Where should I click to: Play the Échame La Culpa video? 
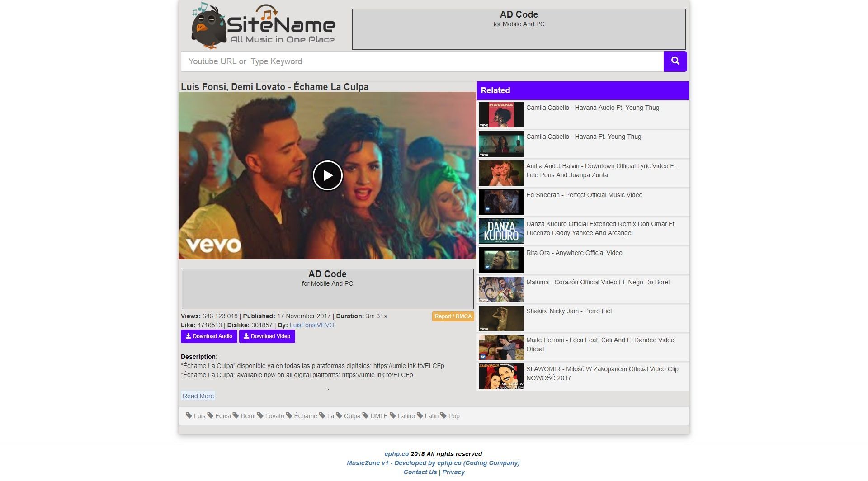327,175
